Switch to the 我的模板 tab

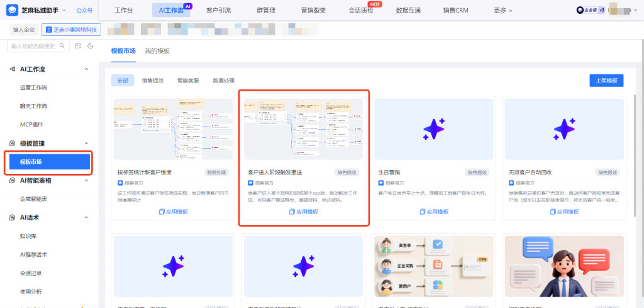click(x=157, y=51)
